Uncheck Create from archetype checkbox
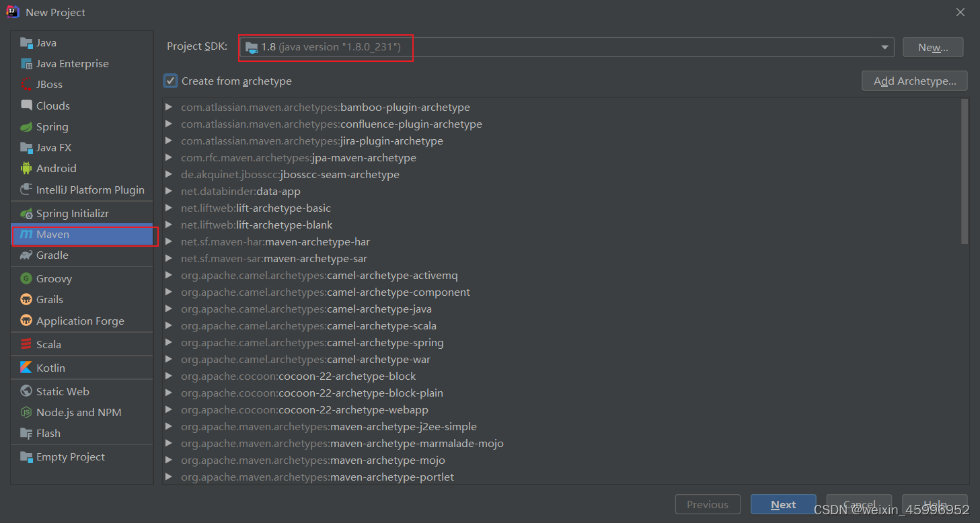Screen dimensions: 980x523 pos(171,81)
